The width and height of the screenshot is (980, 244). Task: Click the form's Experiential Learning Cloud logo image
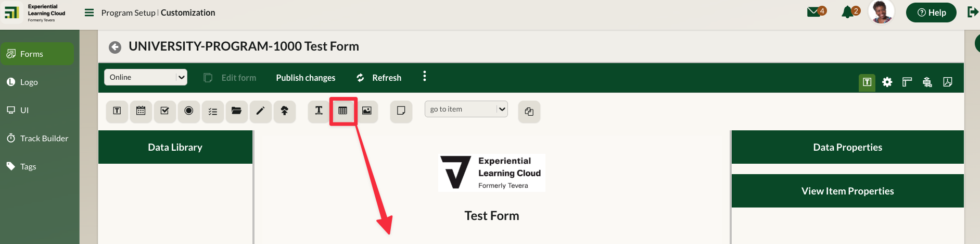492,173
